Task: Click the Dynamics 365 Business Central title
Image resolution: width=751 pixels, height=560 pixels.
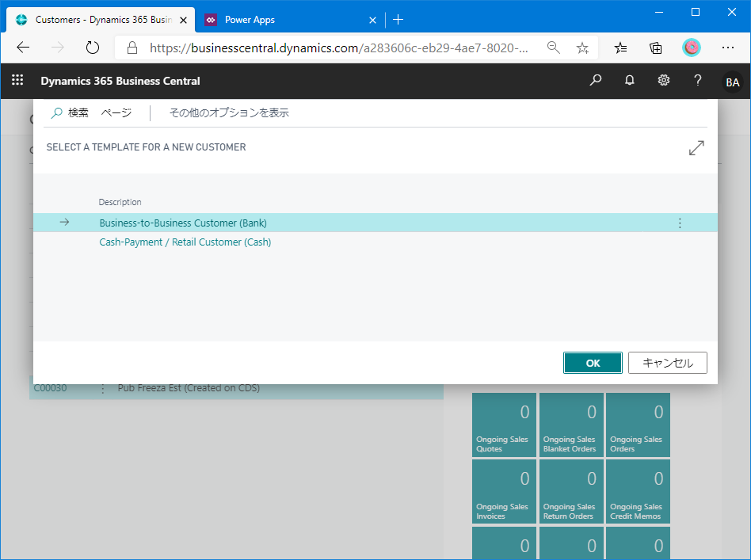Action: coord(120,81)
